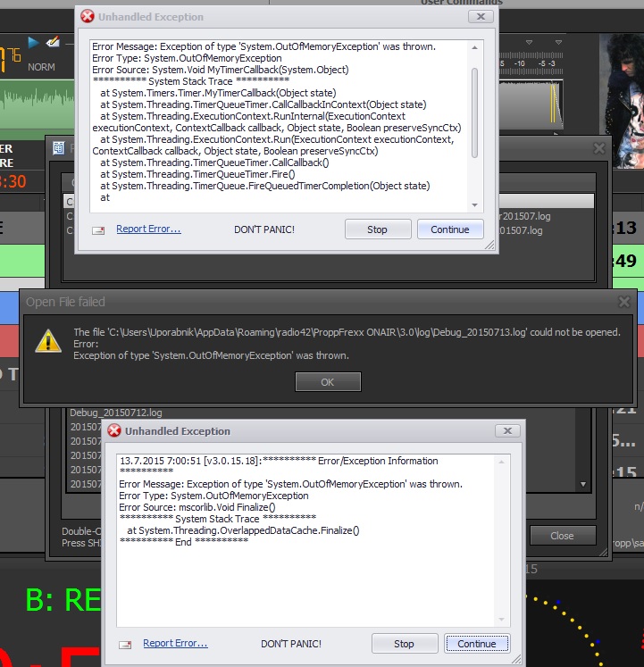This screenshot has width=644, height=667.
Task: Click the pencil edit icon beside play
Action: [x=53, y=42]
